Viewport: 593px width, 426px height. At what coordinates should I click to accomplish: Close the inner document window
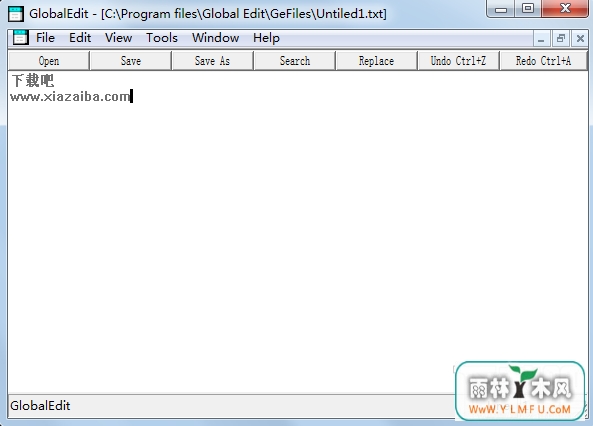point(580,39)
